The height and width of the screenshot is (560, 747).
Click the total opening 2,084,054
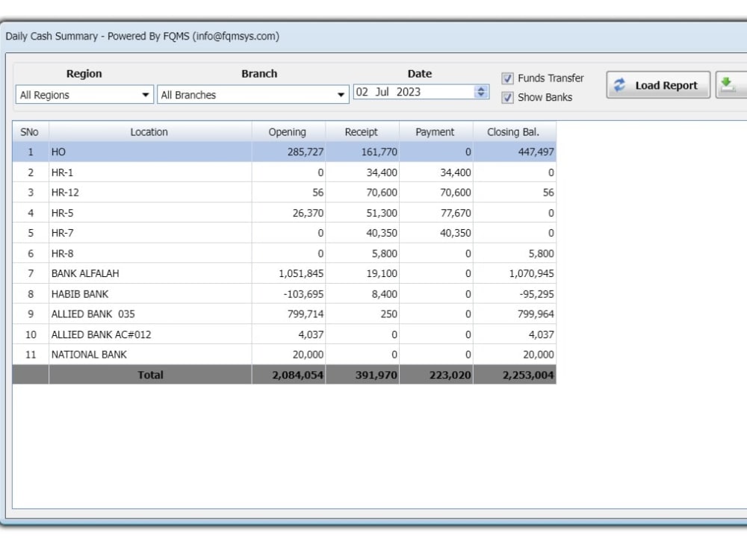(x=298, y=376)
